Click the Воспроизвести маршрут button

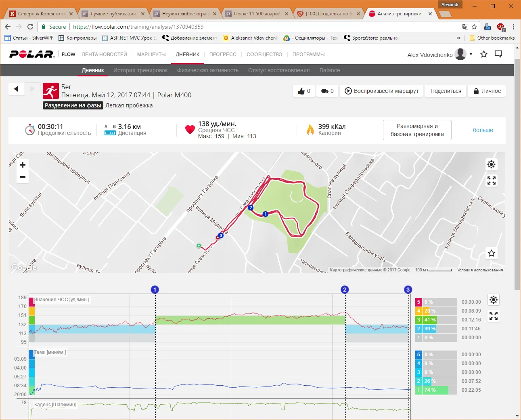[382, 91]
